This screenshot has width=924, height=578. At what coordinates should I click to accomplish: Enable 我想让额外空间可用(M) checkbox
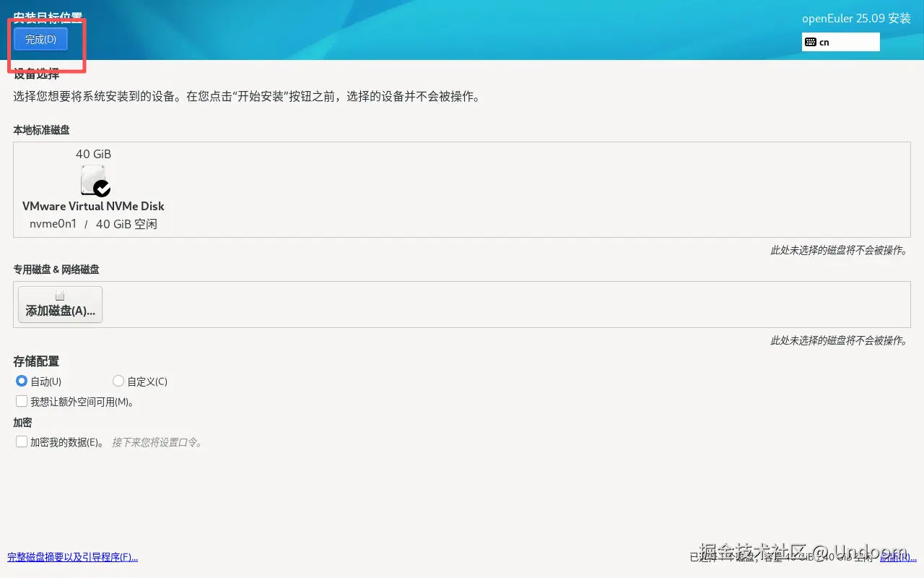[x=22, y=401]
